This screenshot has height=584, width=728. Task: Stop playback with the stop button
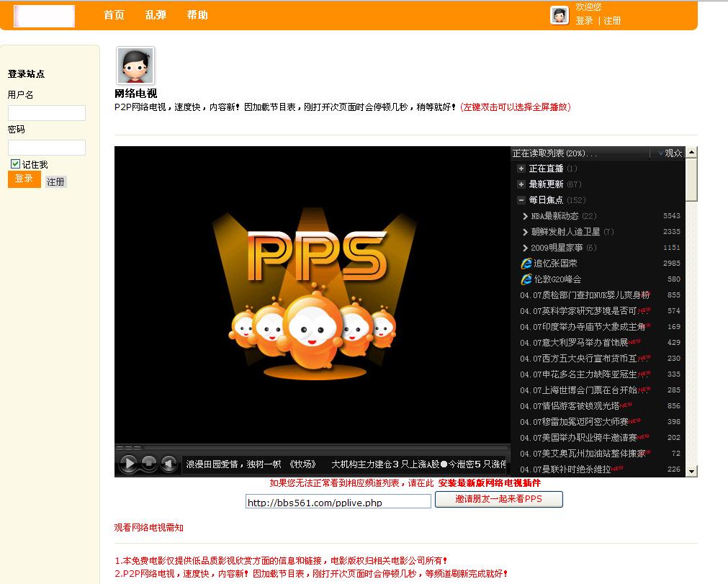(148, 463)
